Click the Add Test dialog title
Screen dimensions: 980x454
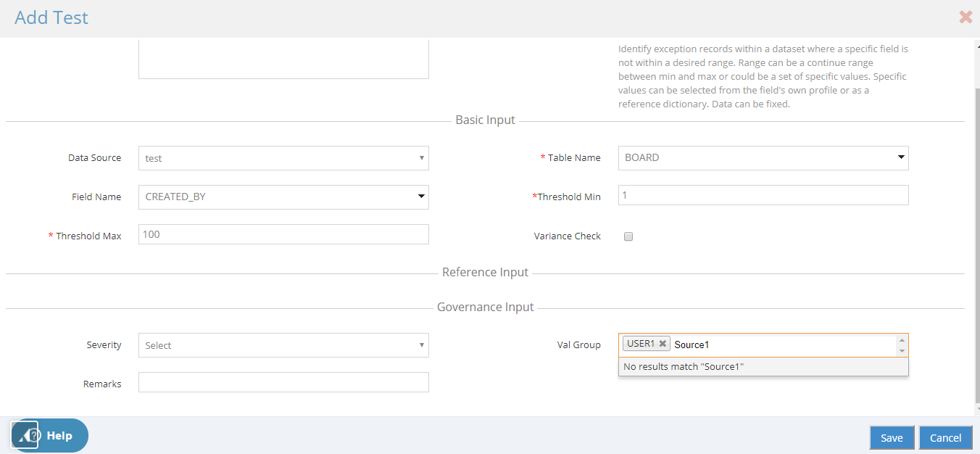point(51,17)
